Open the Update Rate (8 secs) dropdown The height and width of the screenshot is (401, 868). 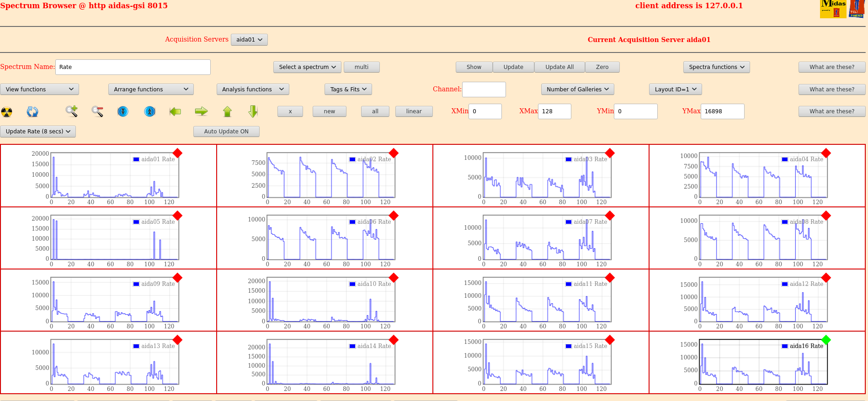coord(38,132)
